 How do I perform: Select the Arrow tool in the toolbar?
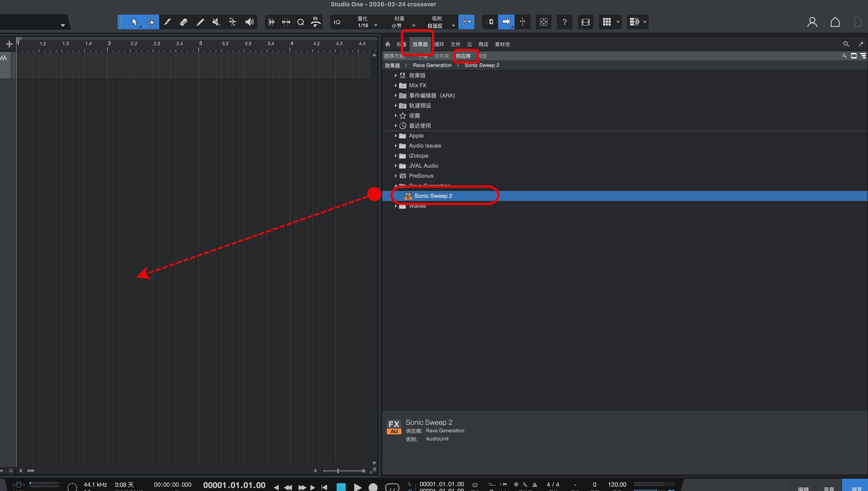pos(134,22)
